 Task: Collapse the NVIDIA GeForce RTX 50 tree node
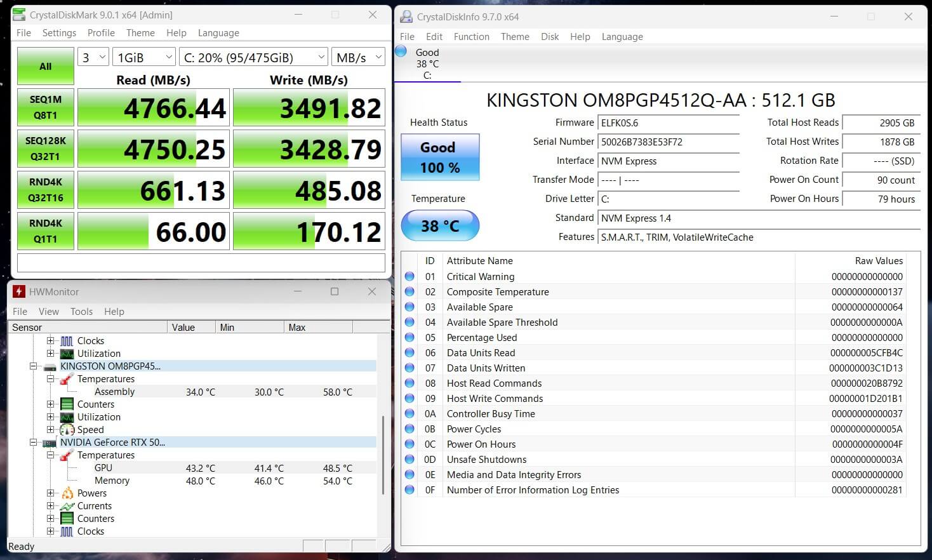pos(34,442)
